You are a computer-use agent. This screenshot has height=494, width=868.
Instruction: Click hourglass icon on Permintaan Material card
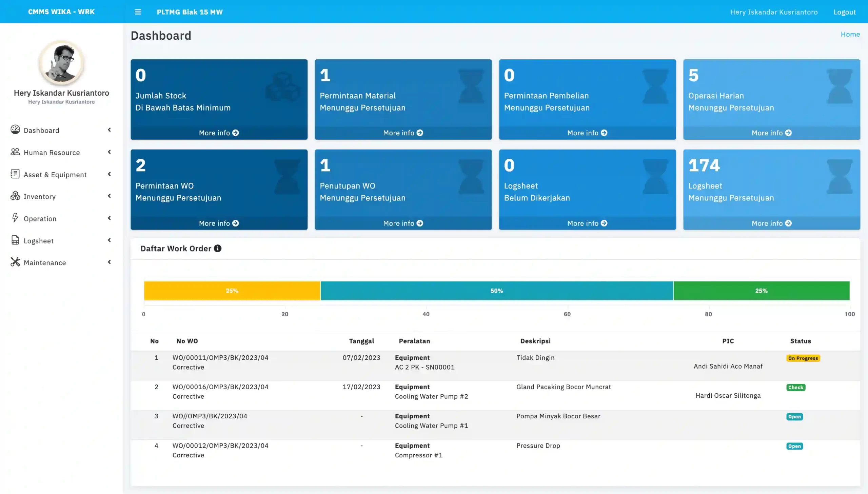tap(471, 86)
